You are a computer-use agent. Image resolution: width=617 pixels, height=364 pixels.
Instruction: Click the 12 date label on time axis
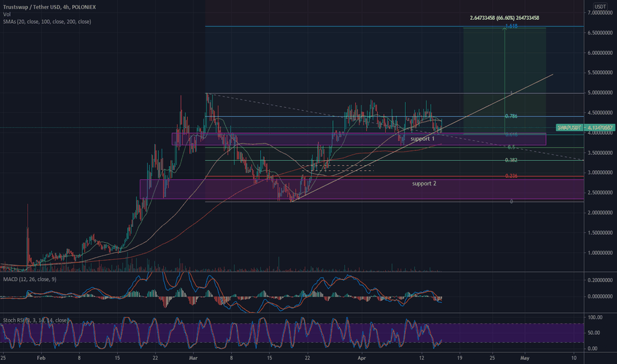pyautogui.click(x=422, y=358)
